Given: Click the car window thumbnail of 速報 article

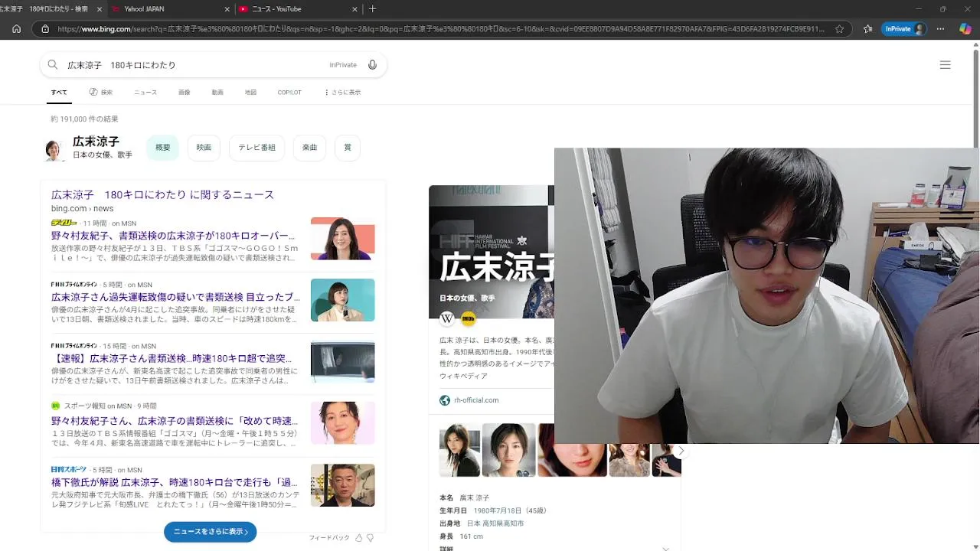Looking at the screenshot, I should [342, 361].
